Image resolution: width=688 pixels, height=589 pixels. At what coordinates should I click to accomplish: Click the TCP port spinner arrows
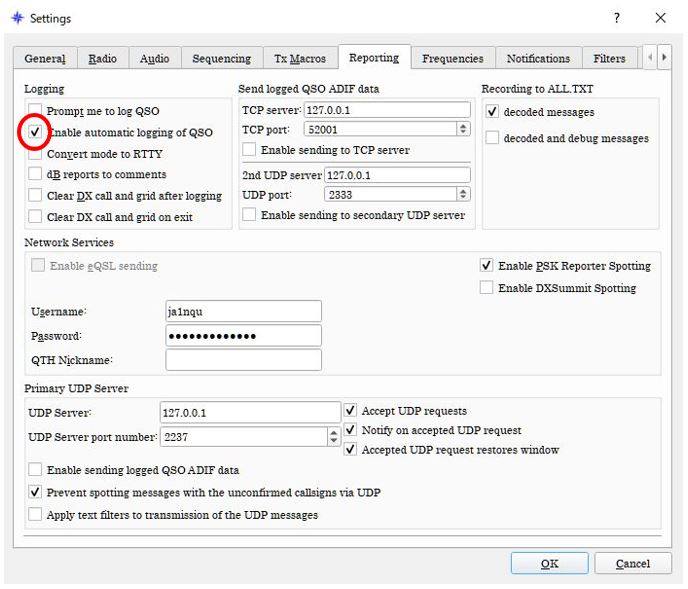click(463, 129)
